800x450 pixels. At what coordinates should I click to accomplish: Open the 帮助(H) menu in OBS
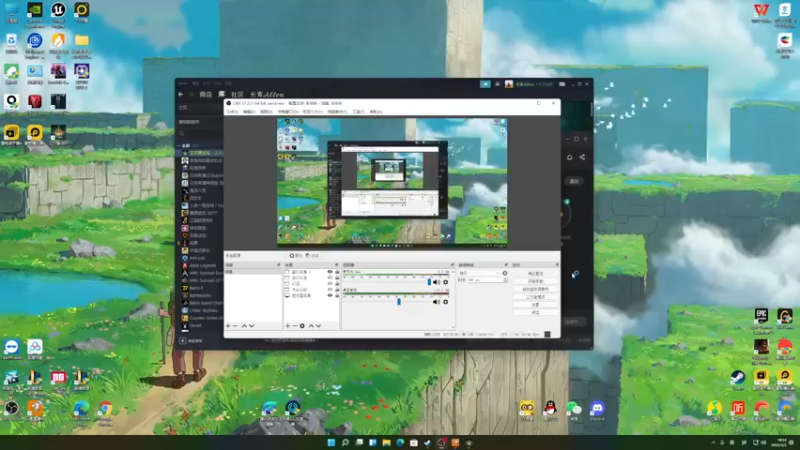(376, 112)
